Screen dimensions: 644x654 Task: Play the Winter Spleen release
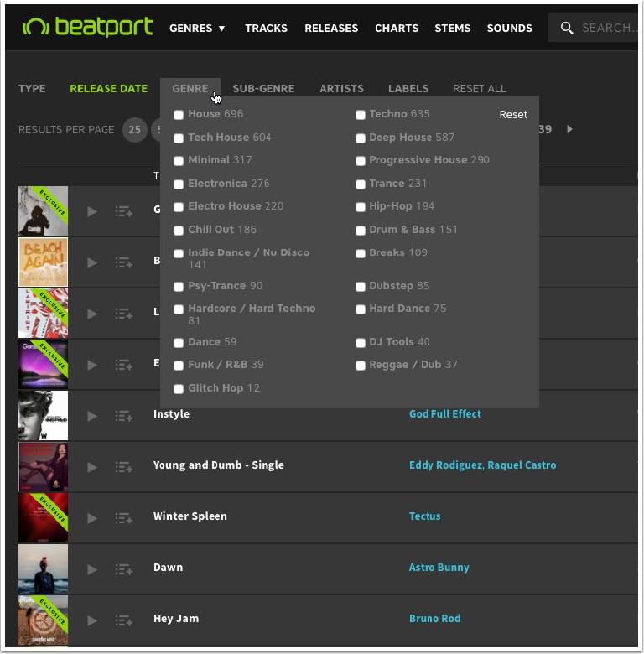[92, 518]
